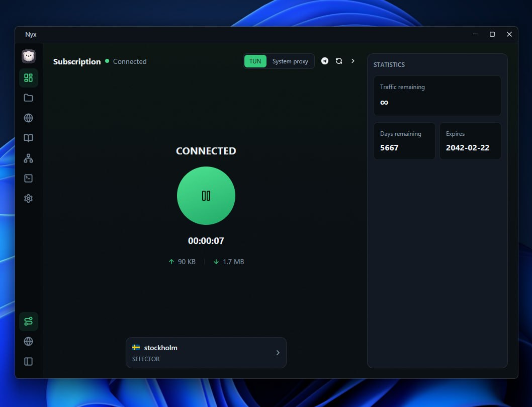Click the 1.7 MB download value

pos(233,262)
